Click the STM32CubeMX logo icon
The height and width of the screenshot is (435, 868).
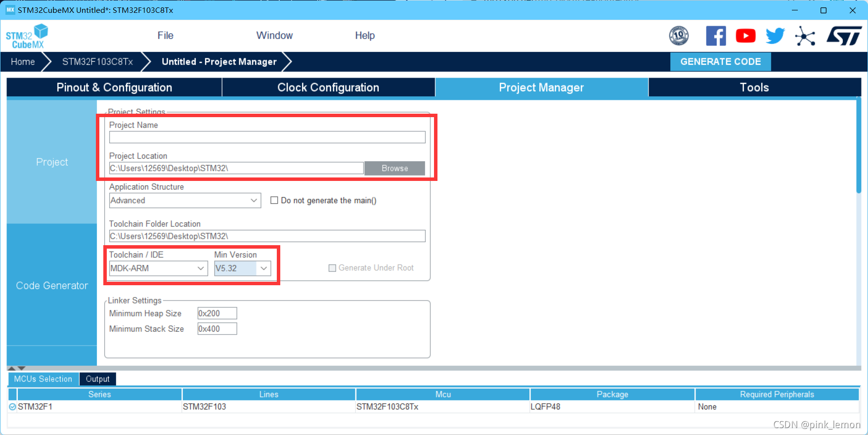point(27,36)
